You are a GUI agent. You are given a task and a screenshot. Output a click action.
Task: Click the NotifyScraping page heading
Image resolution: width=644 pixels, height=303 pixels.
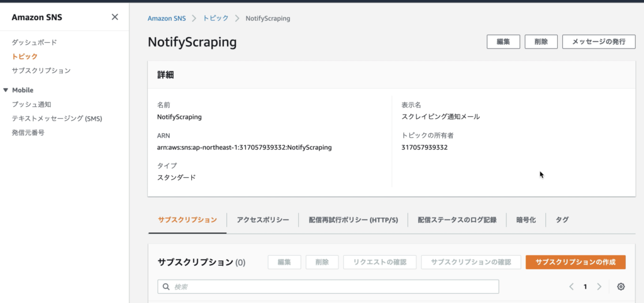coord(192,42)
